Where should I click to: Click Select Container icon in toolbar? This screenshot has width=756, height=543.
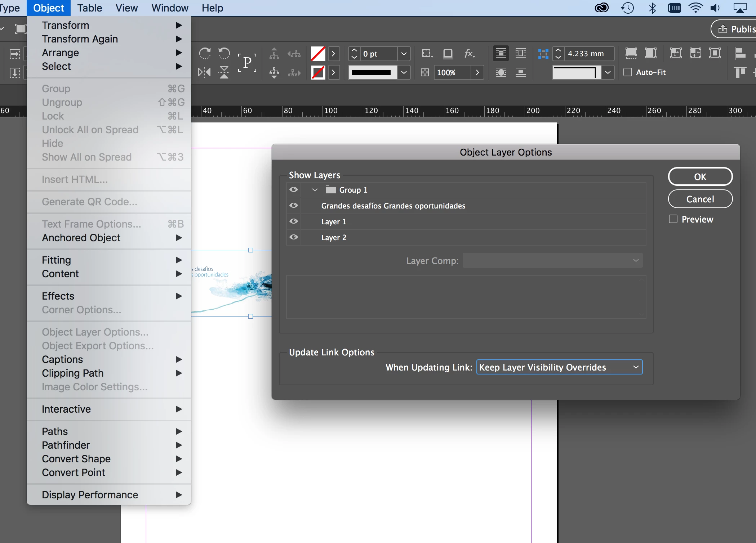[274, 54]
